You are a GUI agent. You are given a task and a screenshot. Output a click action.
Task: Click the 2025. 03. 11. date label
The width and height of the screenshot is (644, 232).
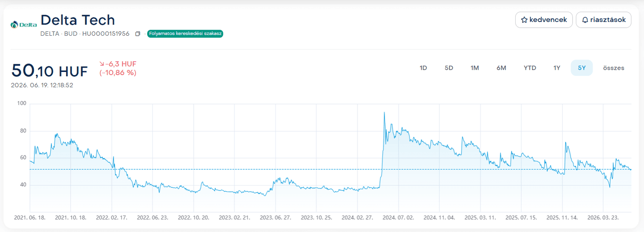tap(480, 218)
